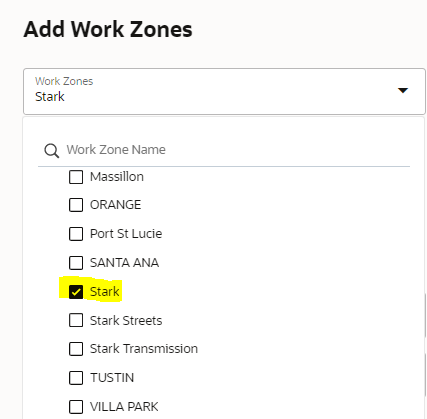The image size is (427, 419).
Task: Tick the Port St Lucie checkbox
Action: pos(76,234)
